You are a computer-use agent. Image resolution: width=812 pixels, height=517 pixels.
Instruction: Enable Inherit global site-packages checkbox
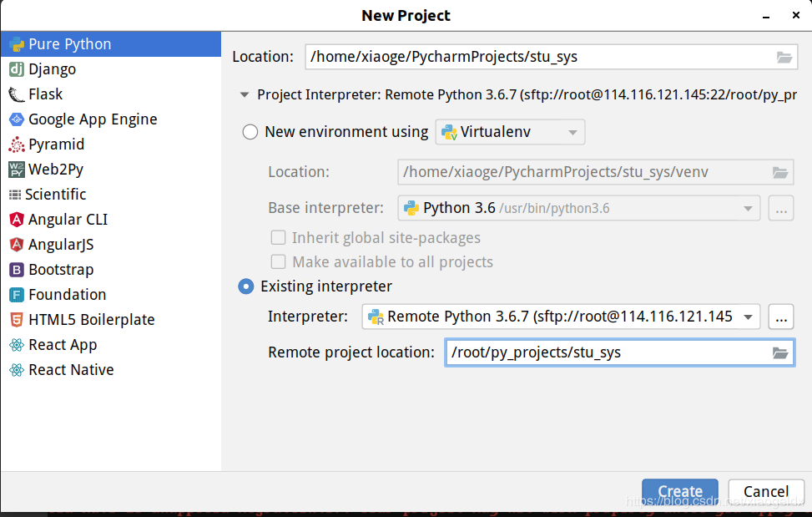click(278, 238)
